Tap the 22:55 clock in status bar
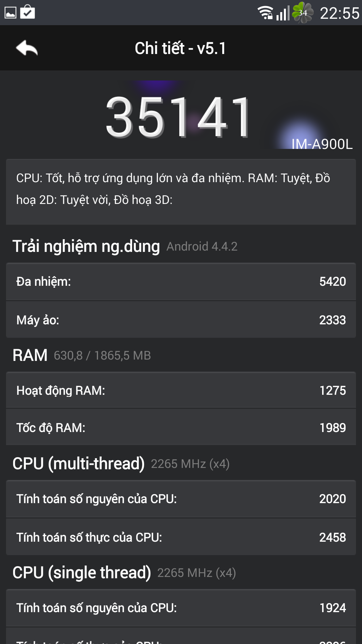 [x=340, y=13]
